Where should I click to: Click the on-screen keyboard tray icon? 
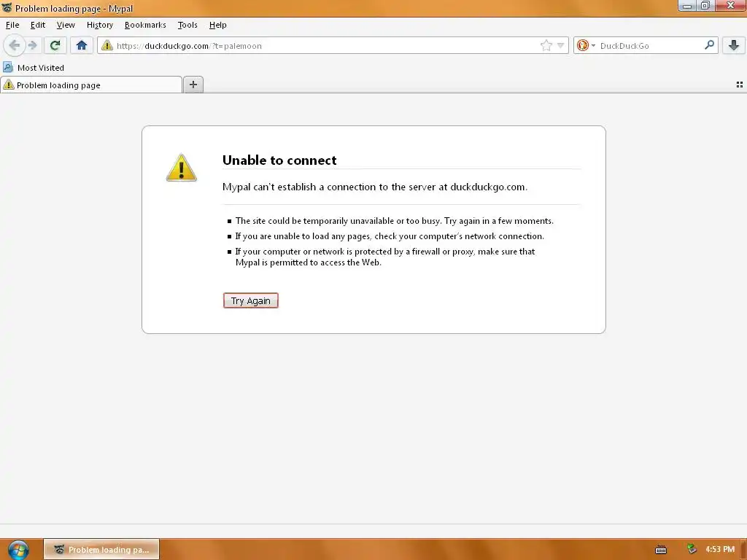(x=661, y=550)
